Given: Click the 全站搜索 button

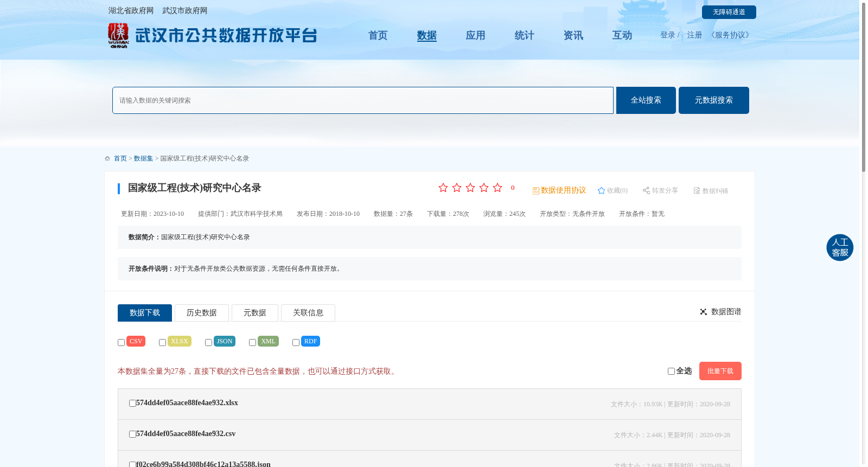Looking at the screenshot, I should (x=646, y=100).
